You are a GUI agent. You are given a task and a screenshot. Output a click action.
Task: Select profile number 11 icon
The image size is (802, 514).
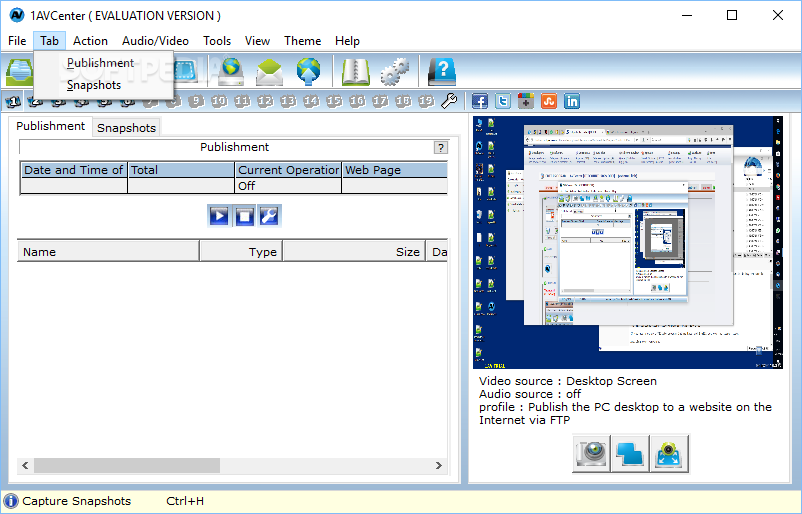coord(242,101)
